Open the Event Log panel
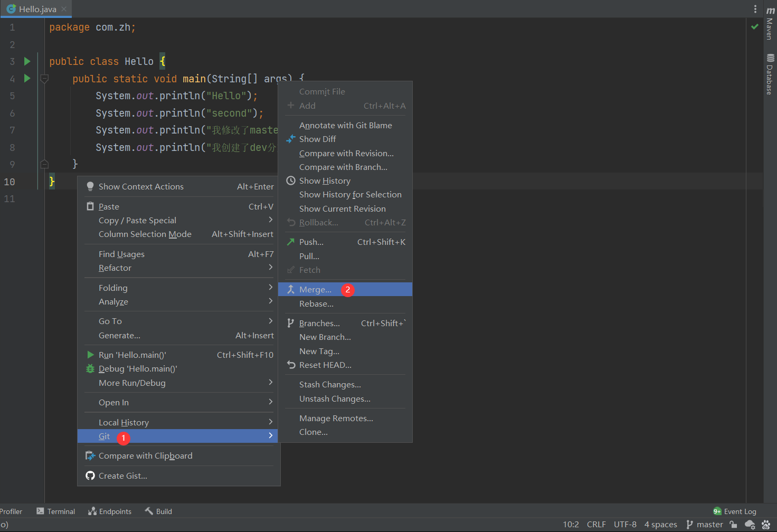777x532 pixels. click(735, 511)
